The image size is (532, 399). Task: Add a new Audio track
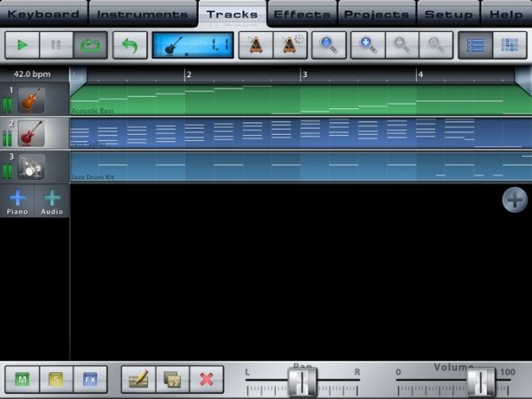tap(52, 200)
